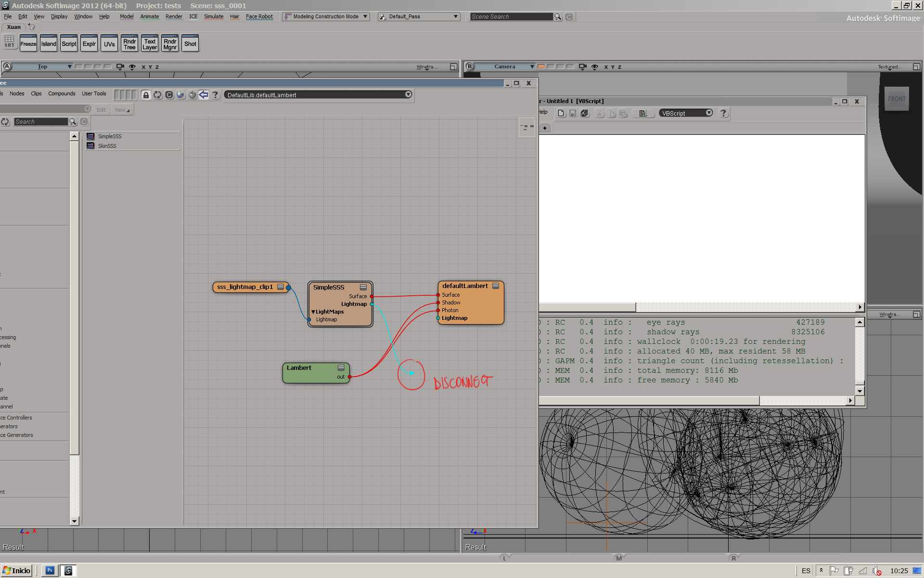Click the Run script icon in script editor
Screen dimensions: 924x578
[642, 113]
